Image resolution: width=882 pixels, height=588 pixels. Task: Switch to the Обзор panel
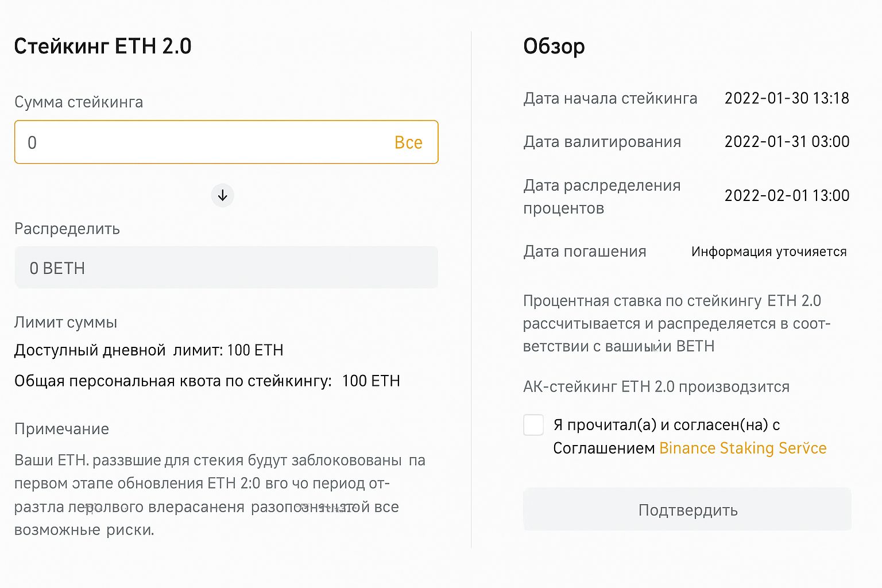point(554,46)
